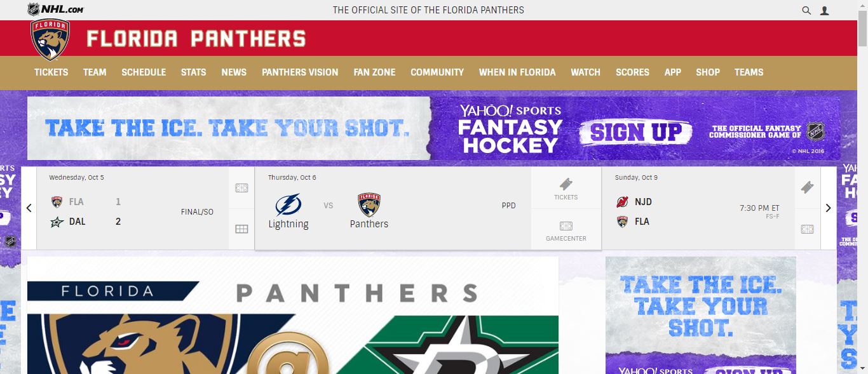Open the Tickets menu item

pyautogui.click(x=51, y=72)
